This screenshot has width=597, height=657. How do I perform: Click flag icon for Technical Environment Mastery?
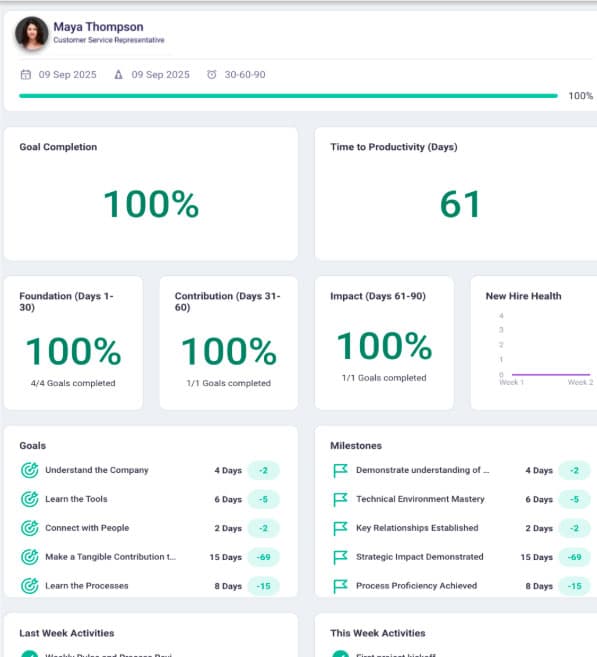coord(340,499)
